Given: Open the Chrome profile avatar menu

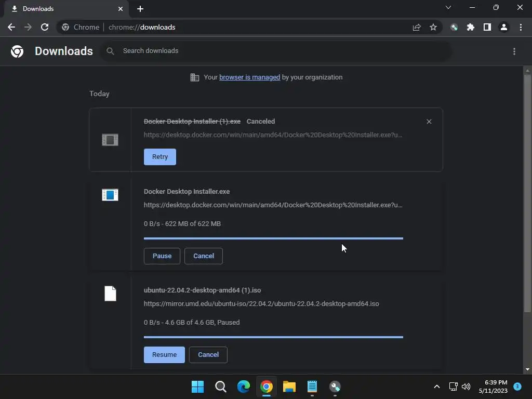Looking at the screenshot, I should coord(504,27).
